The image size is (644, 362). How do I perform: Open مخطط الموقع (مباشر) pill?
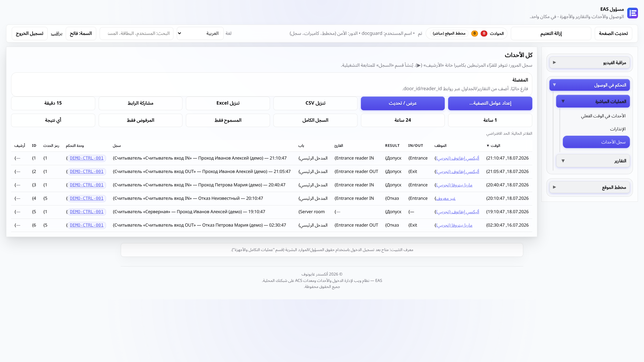click(449, 33)
